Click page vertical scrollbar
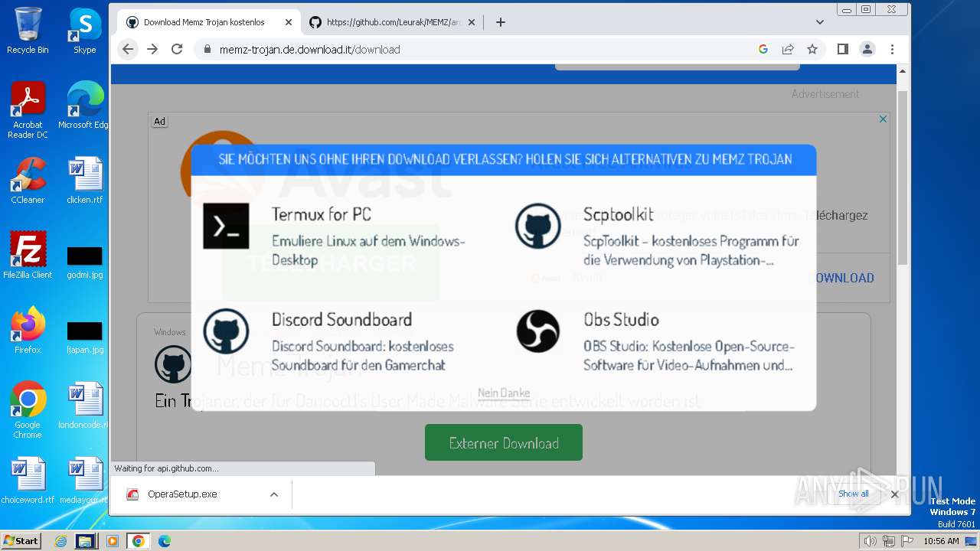 click(902, 178)
